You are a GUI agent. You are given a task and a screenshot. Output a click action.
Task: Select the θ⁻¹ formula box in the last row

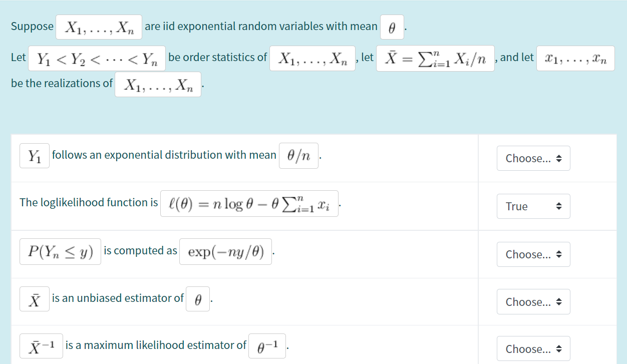point(266,345)
